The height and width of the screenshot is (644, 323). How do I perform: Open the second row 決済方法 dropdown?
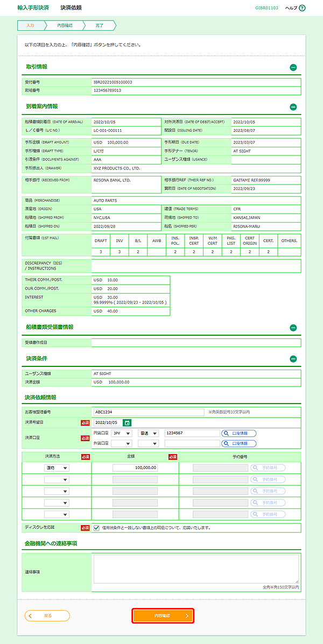(57, 479)
